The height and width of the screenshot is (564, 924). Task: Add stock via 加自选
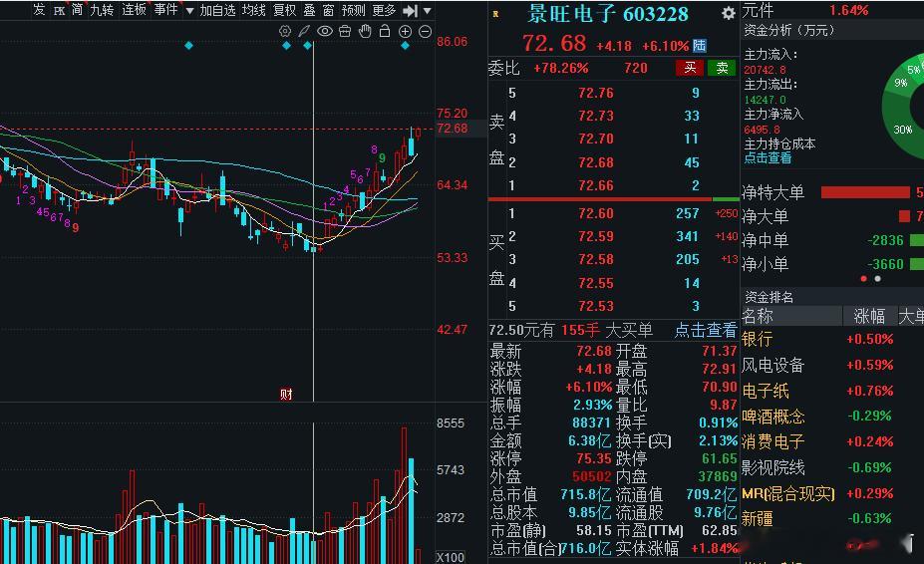pos(217,10)
